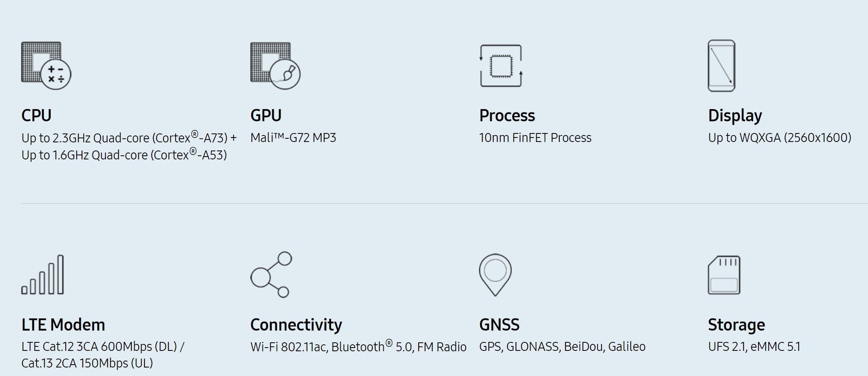This screenshot has width=868, height=376.
Task: Click the GNSS heading label
Action: click(x=499, y=325)
